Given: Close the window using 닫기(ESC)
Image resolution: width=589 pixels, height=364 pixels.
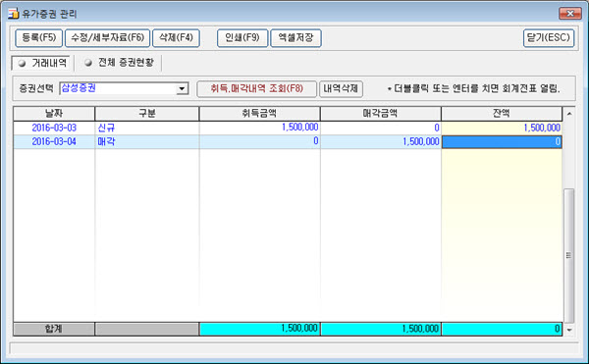Looking at the screenshot, I should 549,38.
